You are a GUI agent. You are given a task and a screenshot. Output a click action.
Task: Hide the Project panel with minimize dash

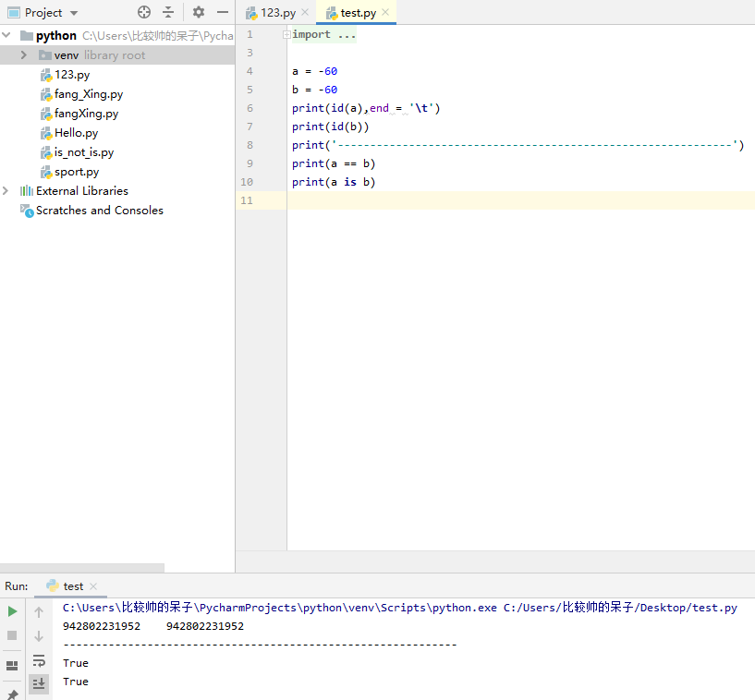(x=223, y=12)
